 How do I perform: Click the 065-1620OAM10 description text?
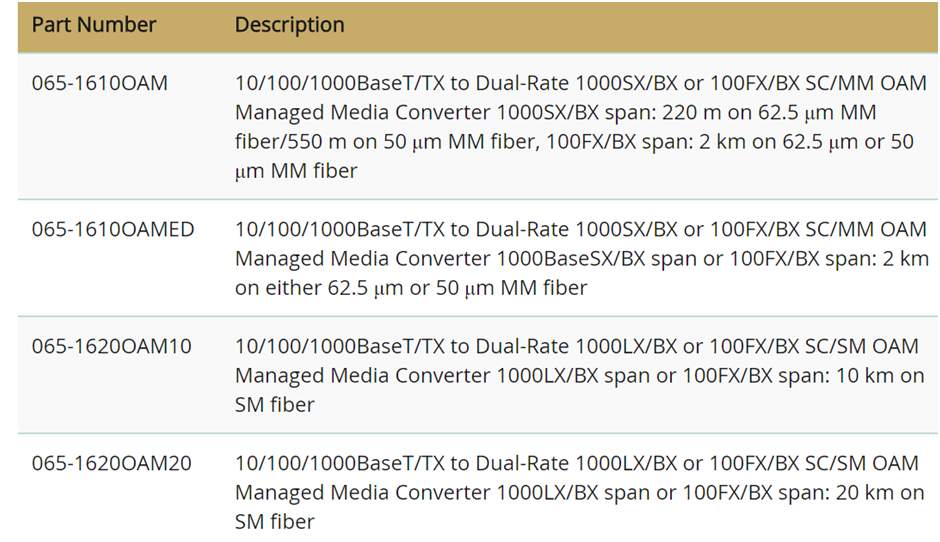tap(579, 375)
